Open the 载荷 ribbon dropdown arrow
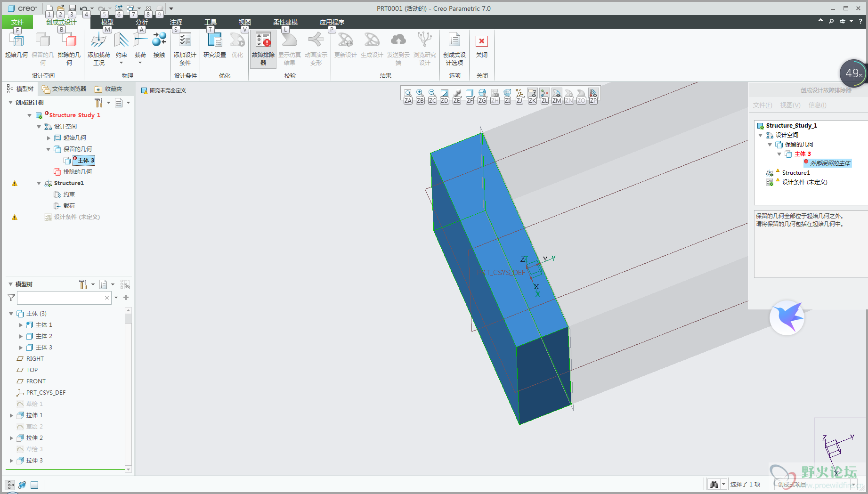868x494 pixels. [x=140, y=63]
